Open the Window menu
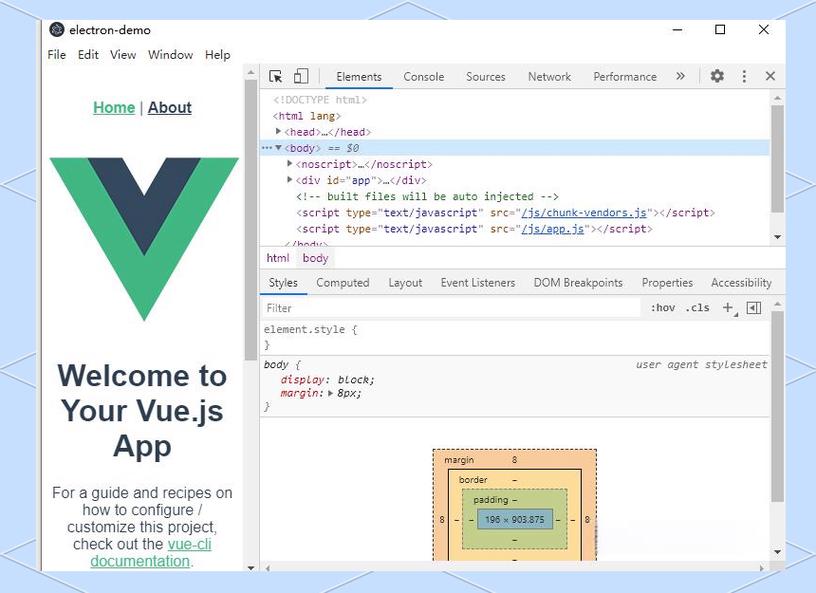The height and width of the screenshot is (593, 816). pyautogui.click(x=170, y=55)
